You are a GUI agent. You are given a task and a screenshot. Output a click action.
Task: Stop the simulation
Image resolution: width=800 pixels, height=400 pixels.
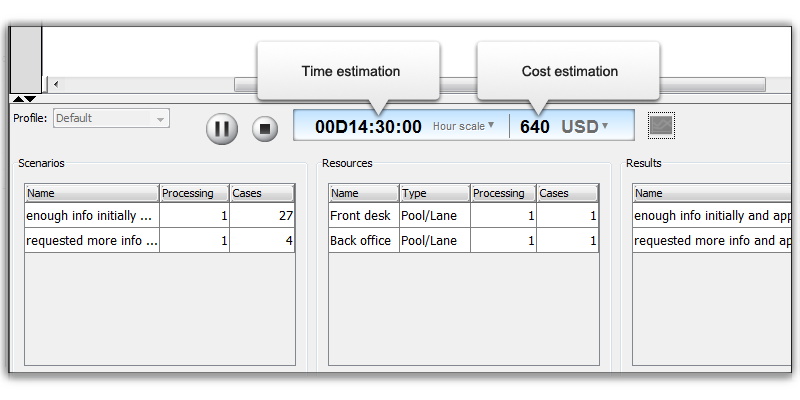pos(265,129)
